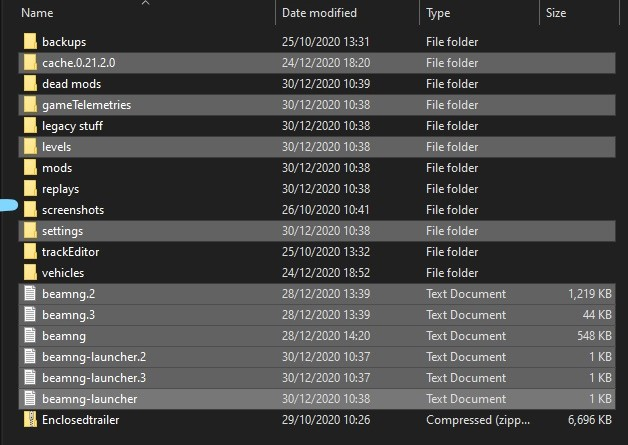Select the 'levels' name text
The height and width of the screenshot is (445, 628).
pyautogui.click(x=56, y=147)
